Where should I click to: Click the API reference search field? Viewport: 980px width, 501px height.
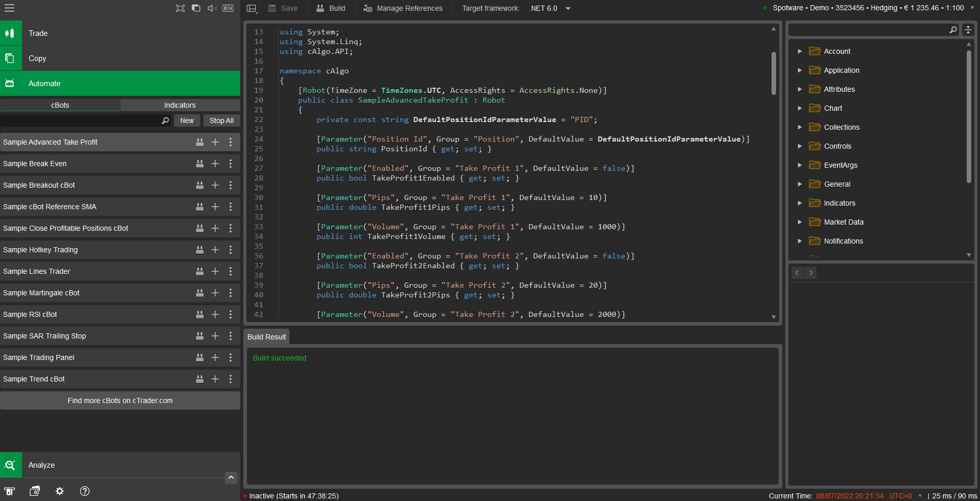click(x=868, y=30)
